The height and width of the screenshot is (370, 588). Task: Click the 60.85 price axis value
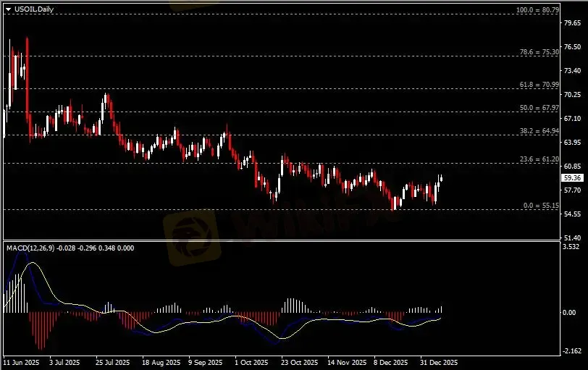click(572, 166)
